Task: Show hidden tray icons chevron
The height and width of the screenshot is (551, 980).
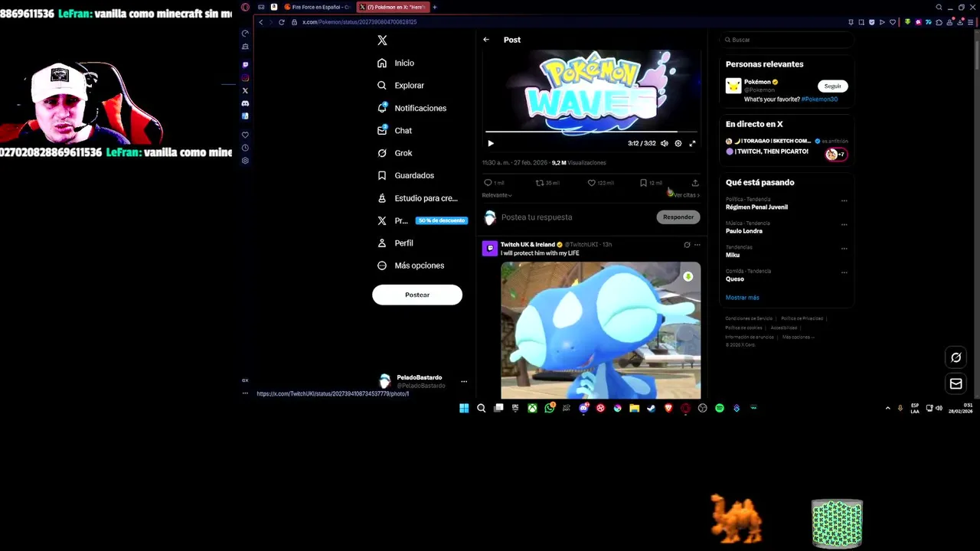Action: 888,409
